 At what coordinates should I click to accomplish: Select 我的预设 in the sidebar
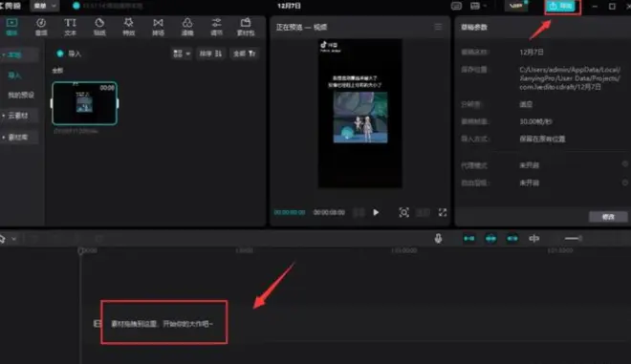tap(21, 95)
